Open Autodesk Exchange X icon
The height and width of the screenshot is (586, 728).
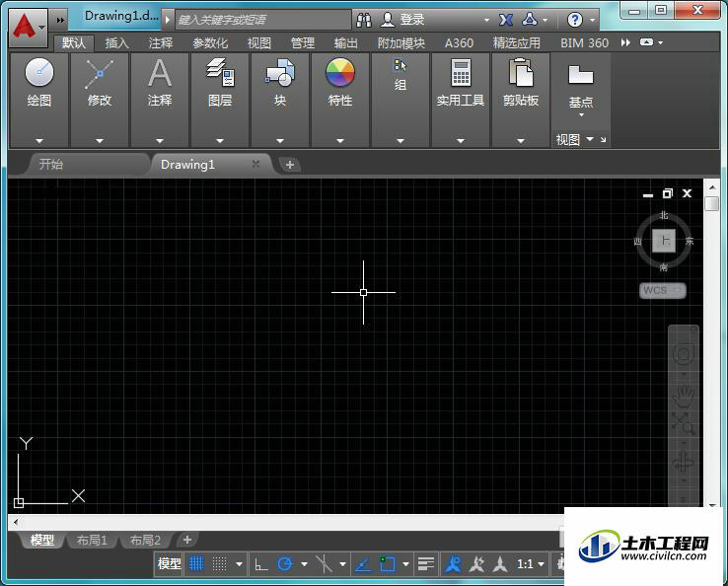506,20
